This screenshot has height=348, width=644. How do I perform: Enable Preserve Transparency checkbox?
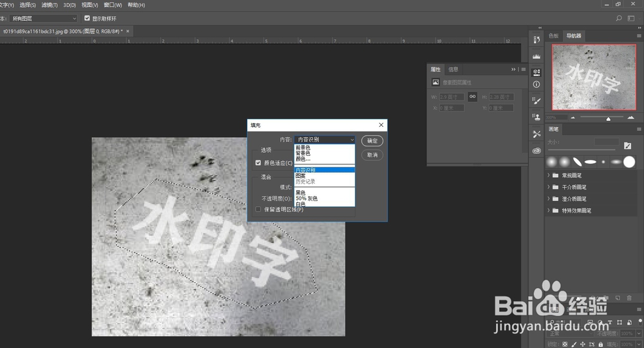pyautogui.click(x=258, y=209)
